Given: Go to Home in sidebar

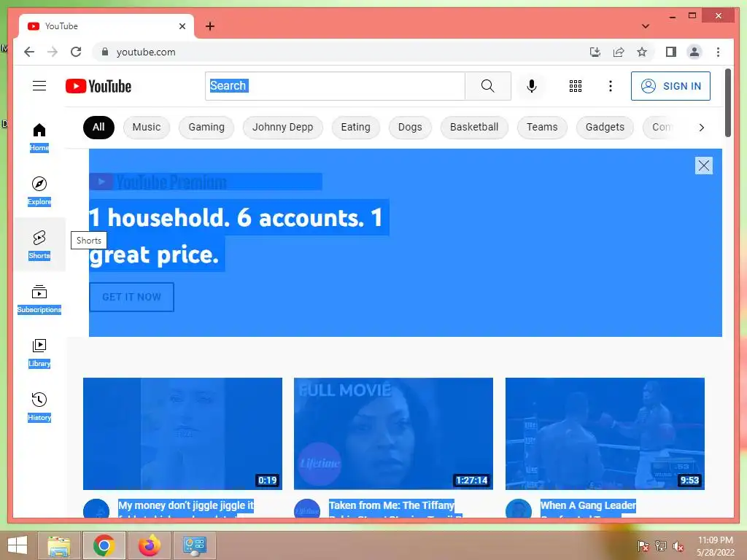Looking at the screenshot, I should (x=39, y=137).
